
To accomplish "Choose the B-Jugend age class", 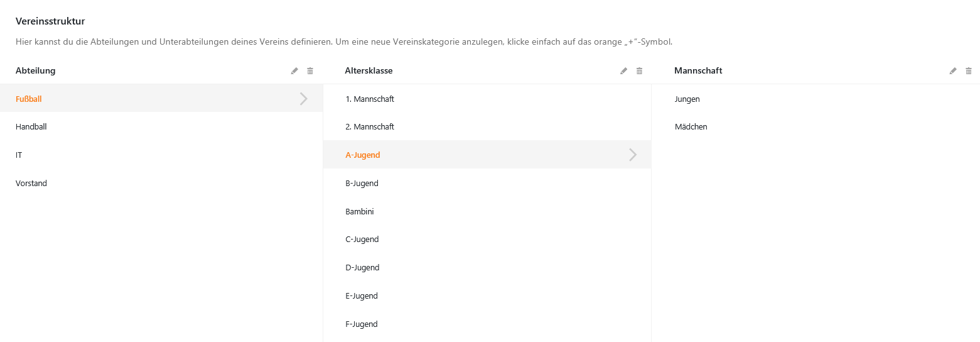I will (x=487, y=183).
